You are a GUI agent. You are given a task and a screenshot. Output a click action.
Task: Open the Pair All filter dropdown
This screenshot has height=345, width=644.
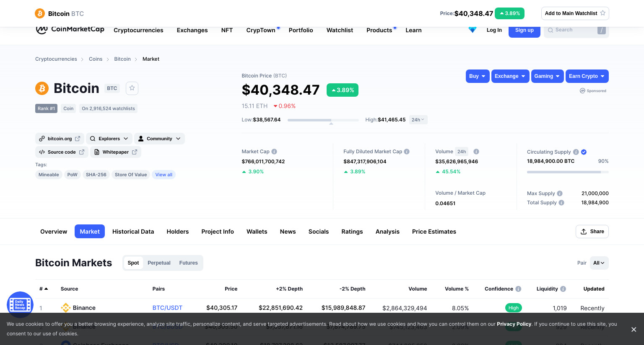tap(599, 263)
